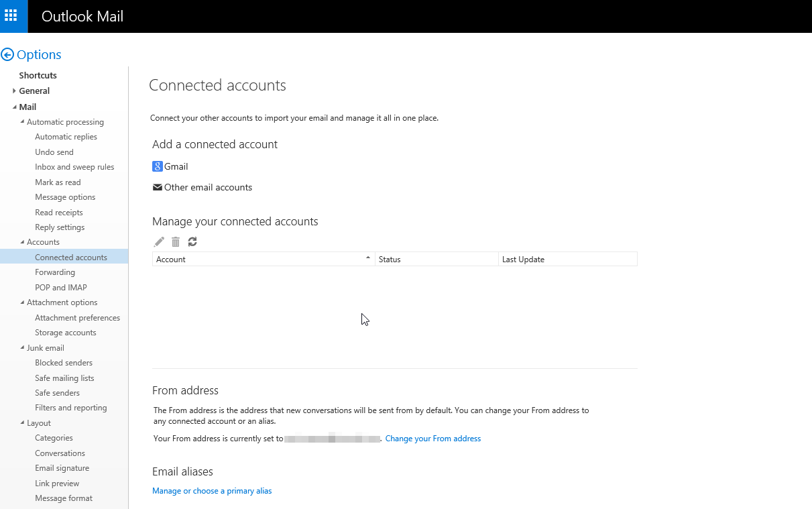
Task: Open Message options
Action: (x=65, y=197)
